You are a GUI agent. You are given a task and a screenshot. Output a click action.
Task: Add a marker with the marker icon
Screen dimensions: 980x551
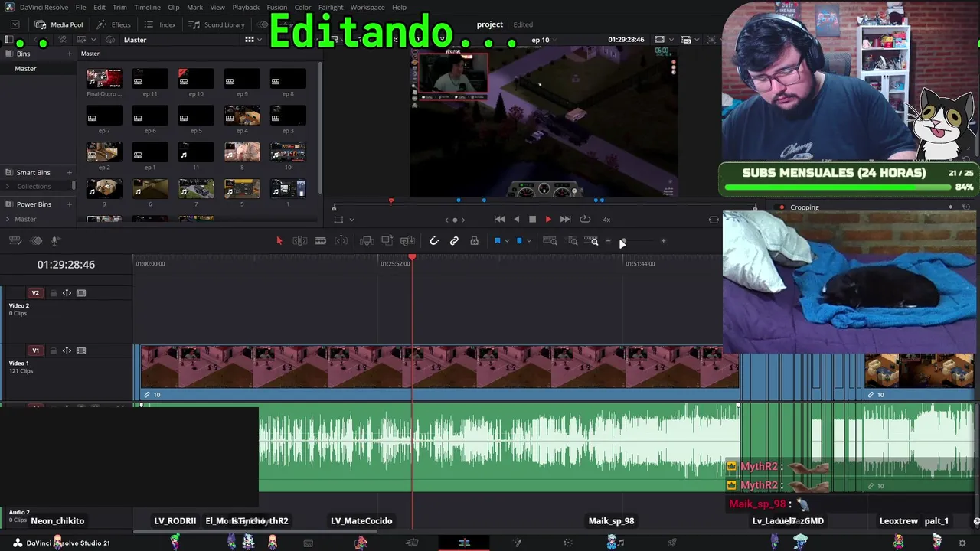click(519, 241)
